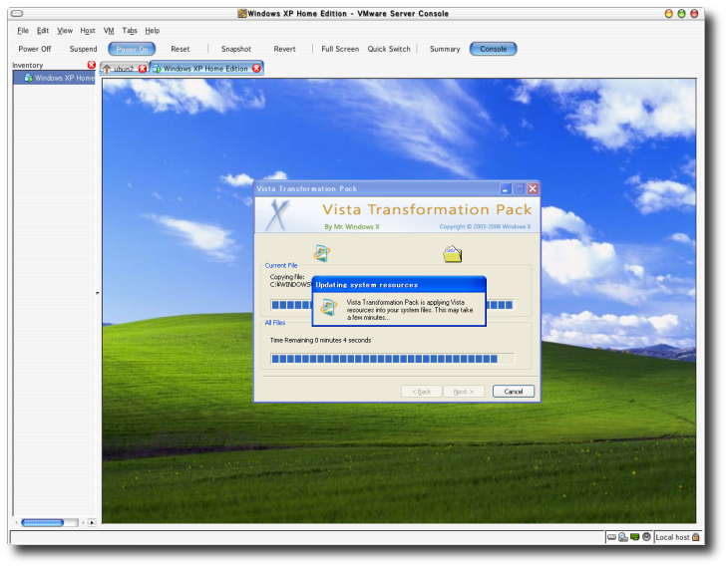Select the Windows XP Home Edition tab
Viewport: 728px width, 568px height.
click(x=205, y=68)
